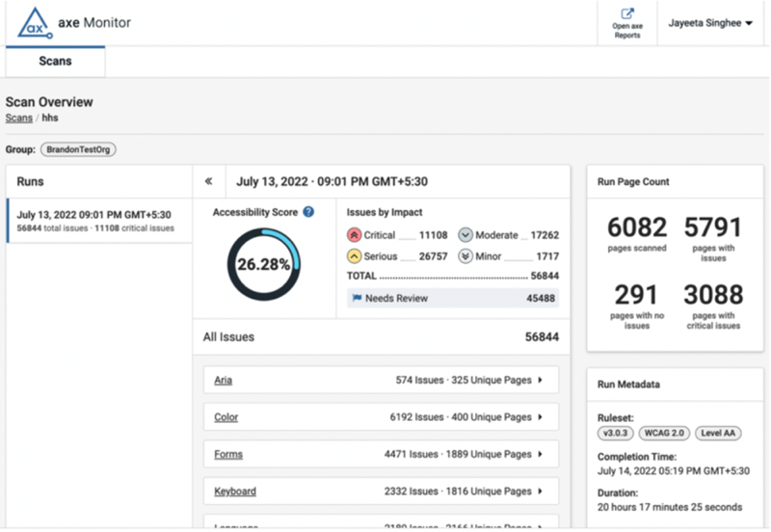Click the axe Monitor logo icon
This screenshot has width=771, height=532.
point(33,22)
